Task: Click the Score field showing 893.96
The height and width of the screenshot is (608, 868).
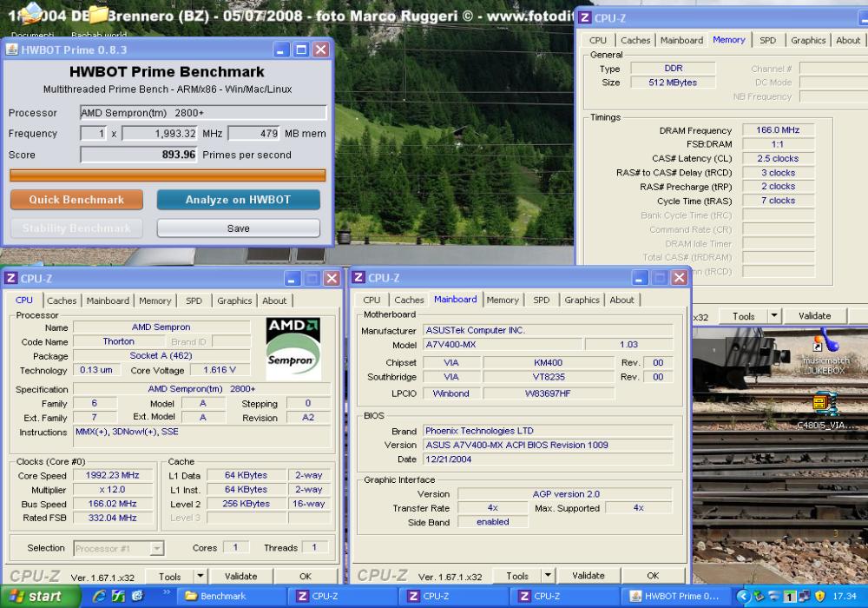Action: click(x=138, y=155)
